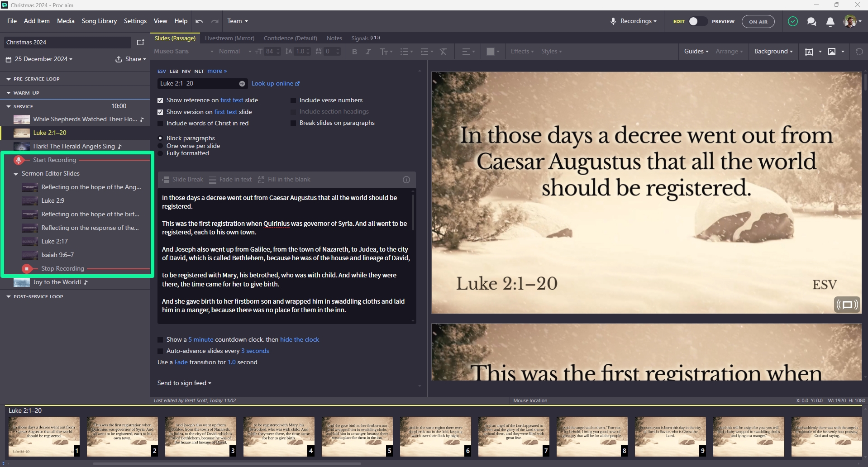Click the Fade transition link
868x467 pixels.
(181, 362)
